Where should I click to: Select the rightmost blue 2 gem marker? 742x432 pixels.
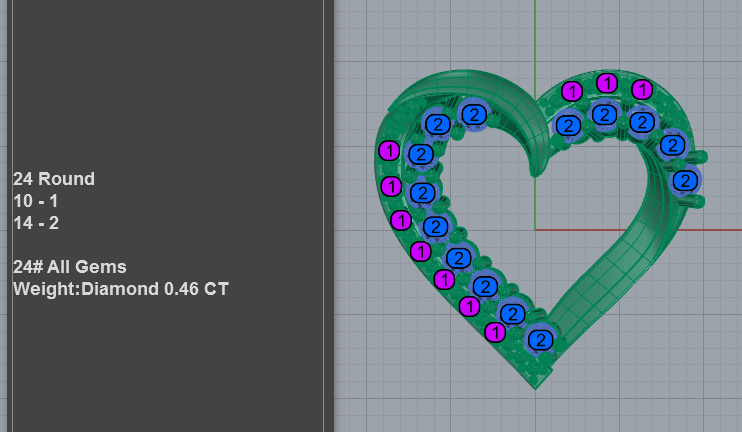coord(685,181)
